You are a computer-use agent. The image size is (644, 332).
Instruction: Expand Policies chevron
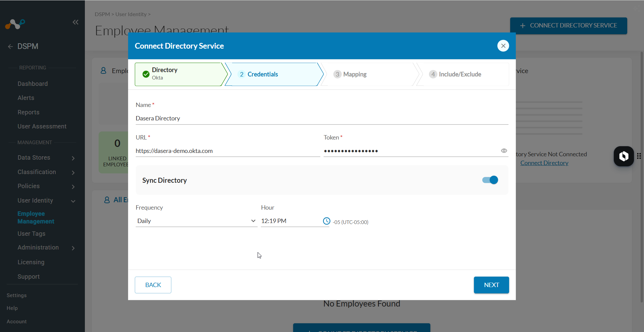coord(73,186)
